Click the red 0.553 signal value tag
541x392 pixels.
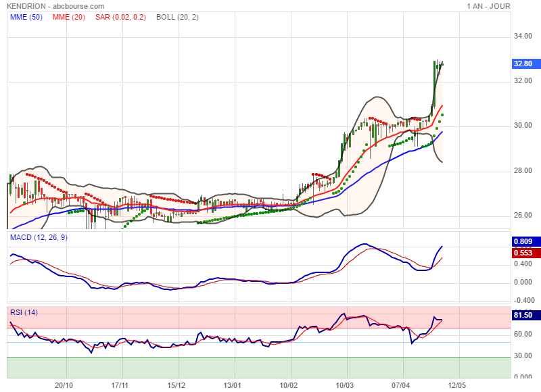coord(523,253)
